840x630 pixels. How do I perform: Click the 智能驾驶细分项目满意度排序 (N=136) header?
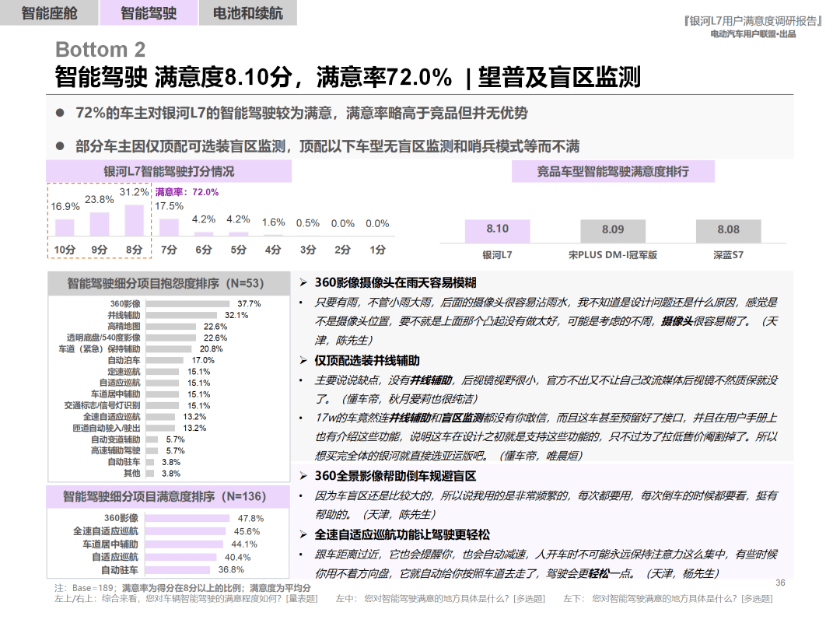click(168, 496)
